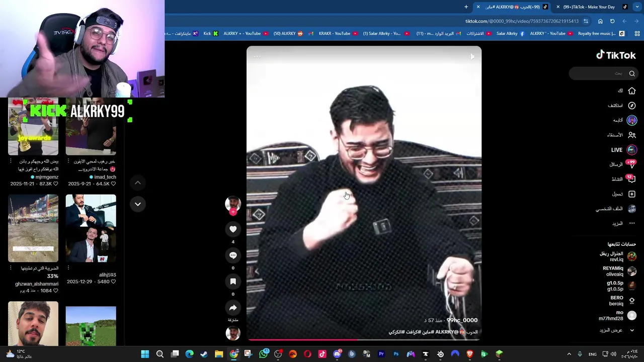Image resolution: width=644 pixels, height=362 pixels.
Task: Open the Minecraft creeper video thumbnail
Action: click(91, 326)
